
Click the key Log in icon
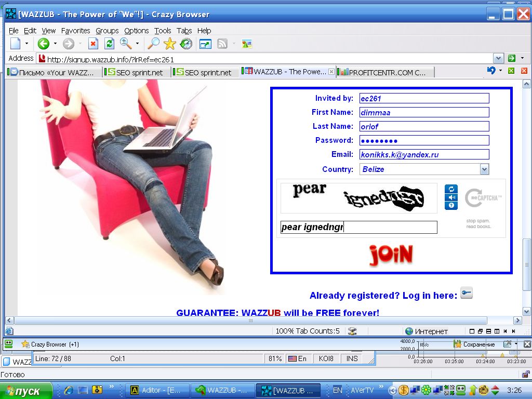467,293
